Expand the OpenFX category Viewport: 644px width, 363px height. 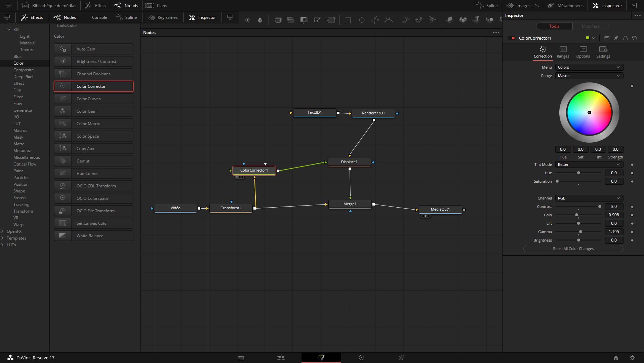pyautogui.click(x=3, y=231)
